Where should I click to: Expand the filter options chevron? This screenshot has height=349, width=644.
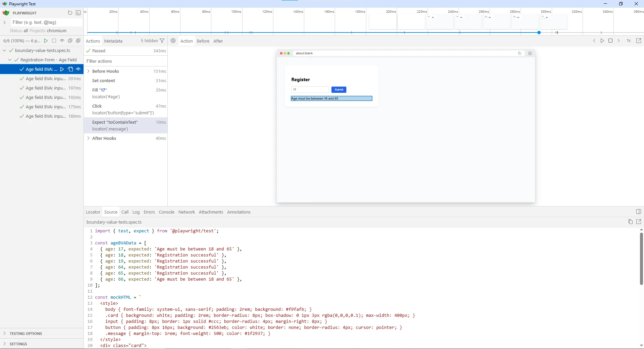4,22
